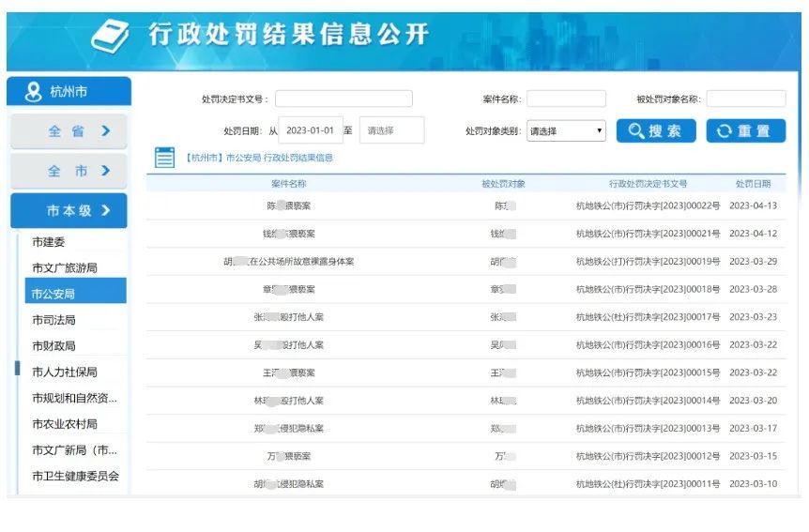
Task: Select 市建委 in the sidebar
Action: [x=49, y=242]
